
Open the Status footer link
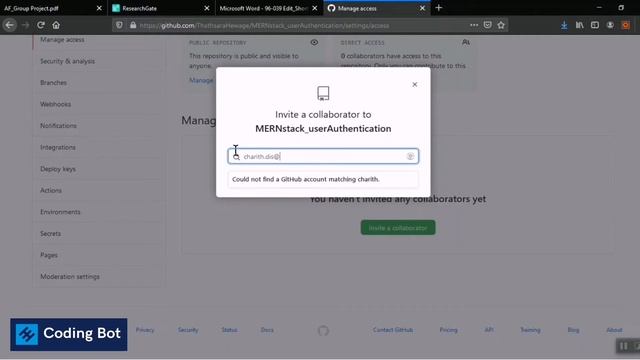coord(229,330)
